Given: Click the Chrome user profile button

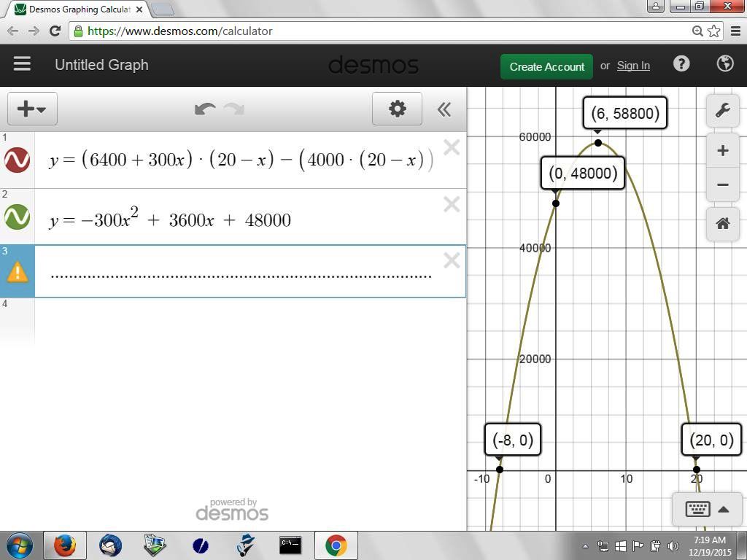Looking at the screenshot, I should pyautogui.click(x=656, y=6).
